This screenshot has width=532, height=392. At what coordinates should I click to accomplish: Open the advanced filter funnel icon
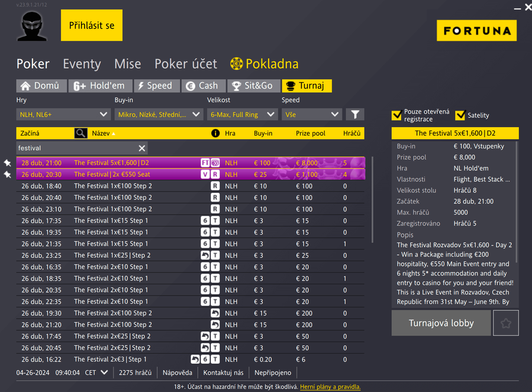(x=355, y=115)
